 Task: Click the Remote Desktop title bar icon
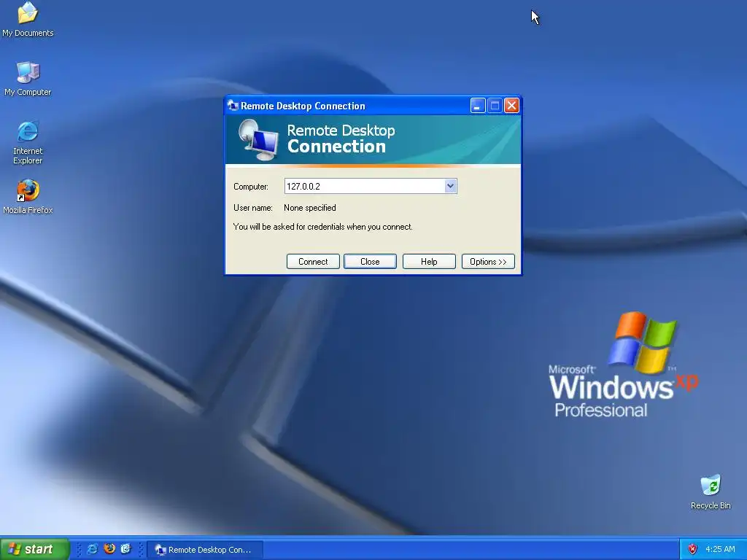click(233, 105)
